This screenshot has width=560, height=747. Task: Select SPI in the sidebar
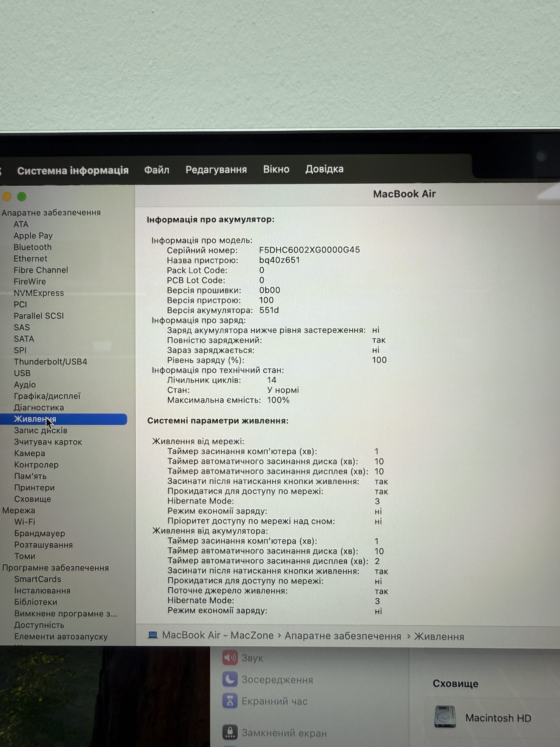(x=20, y=350)
